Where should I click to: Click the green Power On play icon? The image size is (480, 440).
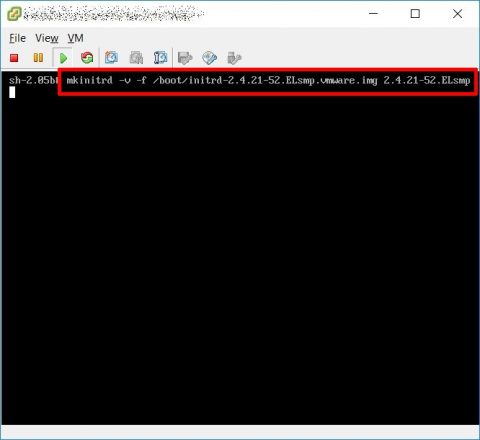(63, 58)
